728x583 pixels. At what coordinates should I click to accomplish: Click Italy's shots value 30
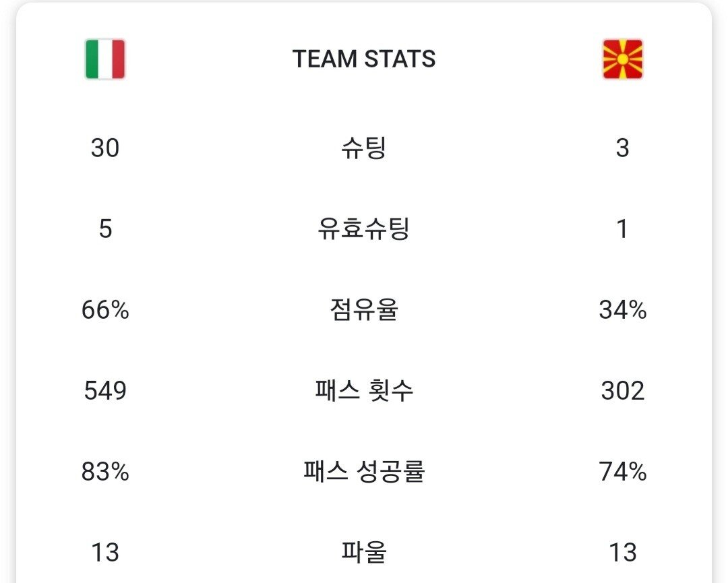tap(105, 148)
